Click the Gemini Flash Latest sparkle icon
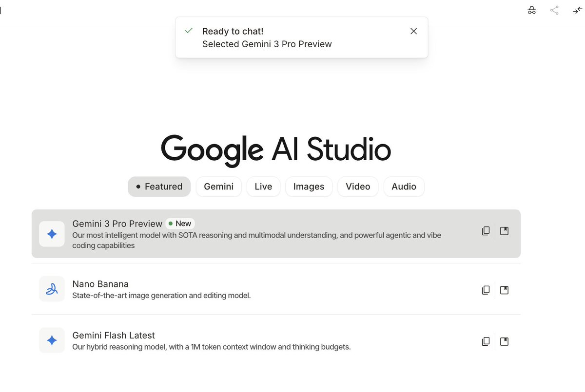 (x=52, y=340)
